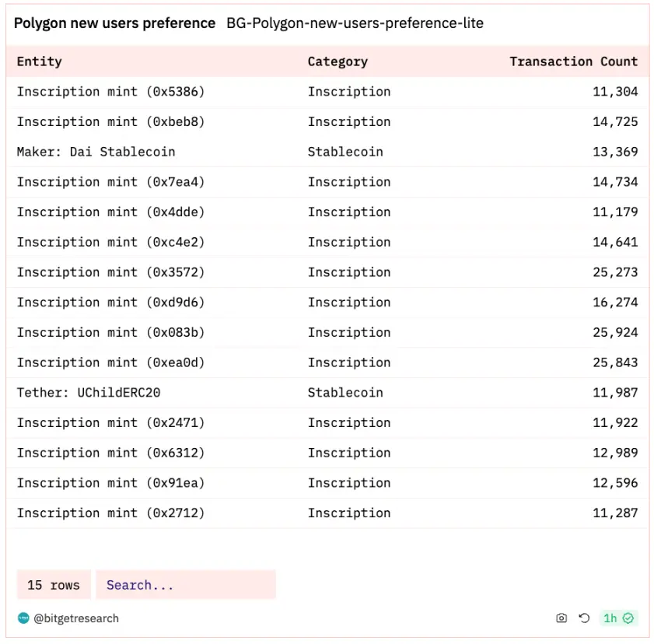Select the Inscription mint (0xd9d6) cell
This screenshot has height=644, width=654.
coord(110,303)
